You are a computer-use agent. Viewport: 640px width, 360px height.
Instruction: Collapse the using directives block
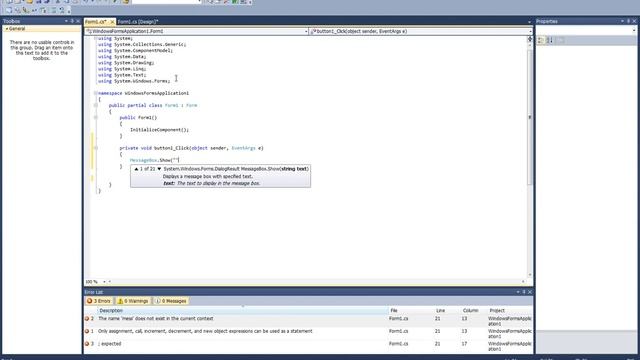coord(96,38)
